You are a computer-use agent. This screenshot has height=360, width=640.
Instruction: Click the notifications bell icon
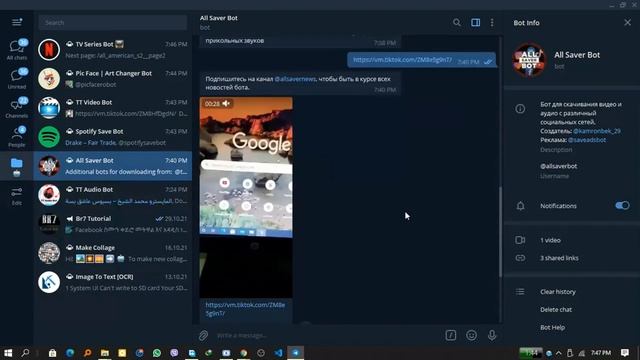[520, 206]
